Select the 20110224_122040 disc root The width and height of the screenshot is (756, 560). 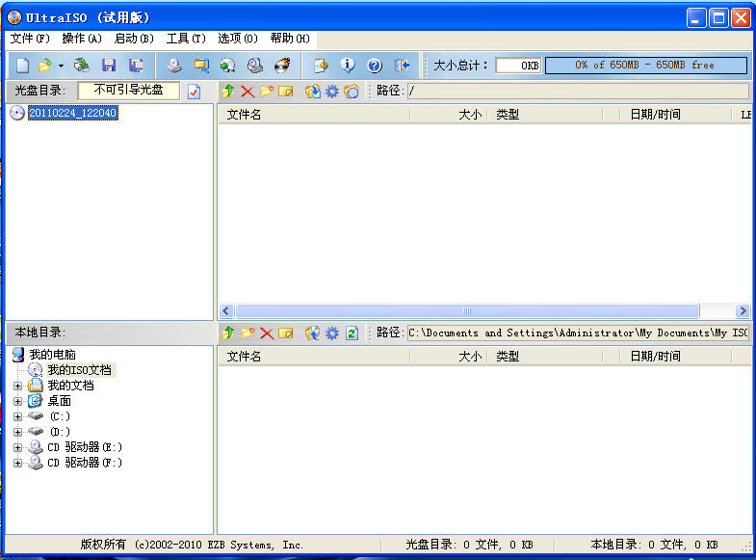click(x=73, y=113)
